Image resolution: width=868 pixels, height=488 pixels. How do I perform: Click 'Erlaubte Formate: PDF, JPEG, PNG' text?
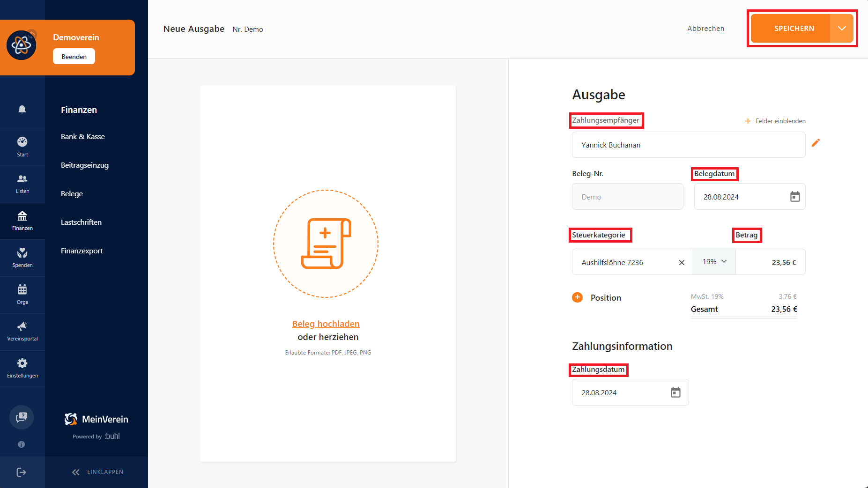328,353
